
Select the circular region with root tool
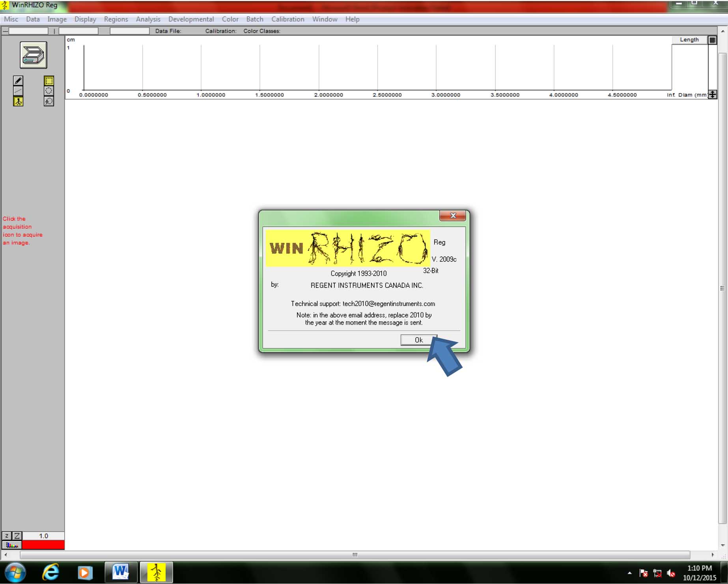coord(49,101)
